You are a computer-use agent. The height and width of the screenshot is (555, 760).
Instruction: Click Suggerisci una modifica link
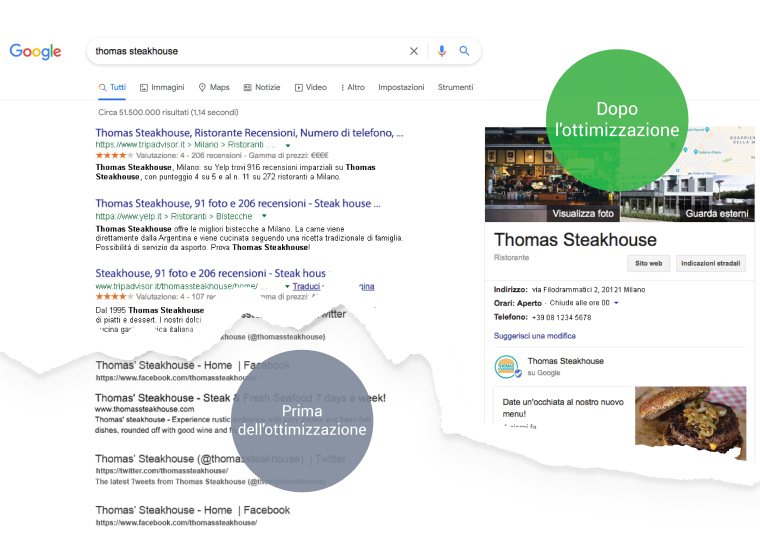click(535, 336)
